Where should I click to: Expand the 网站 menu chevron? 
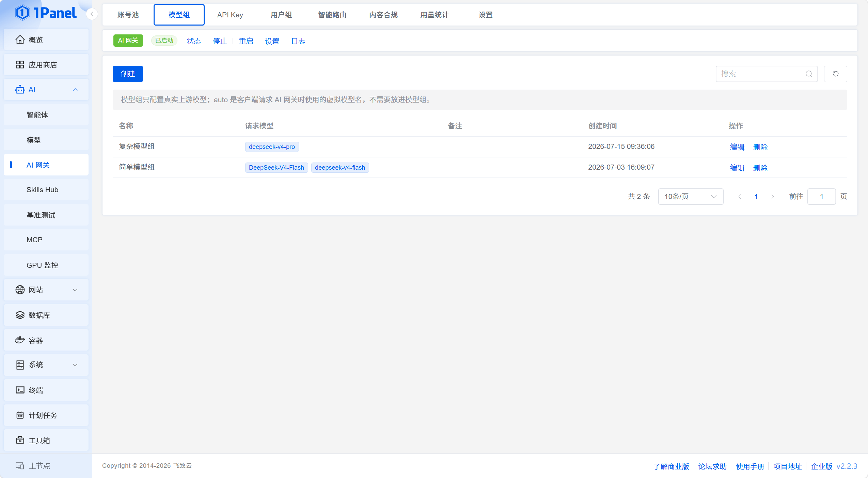75,290
